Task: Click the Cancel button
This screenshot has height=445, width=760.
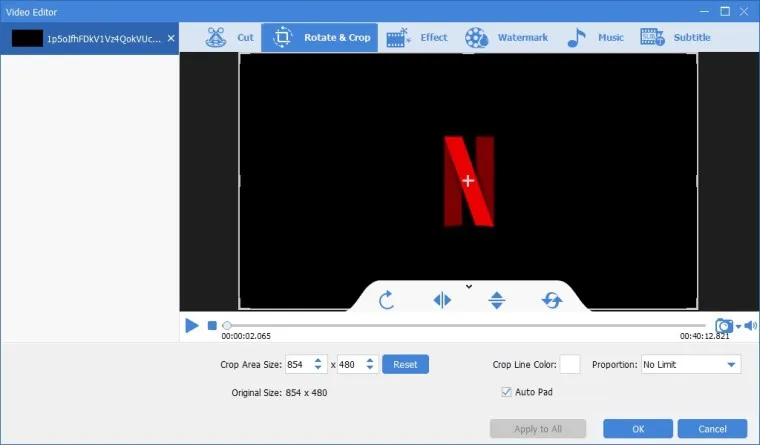Action: 712,429
